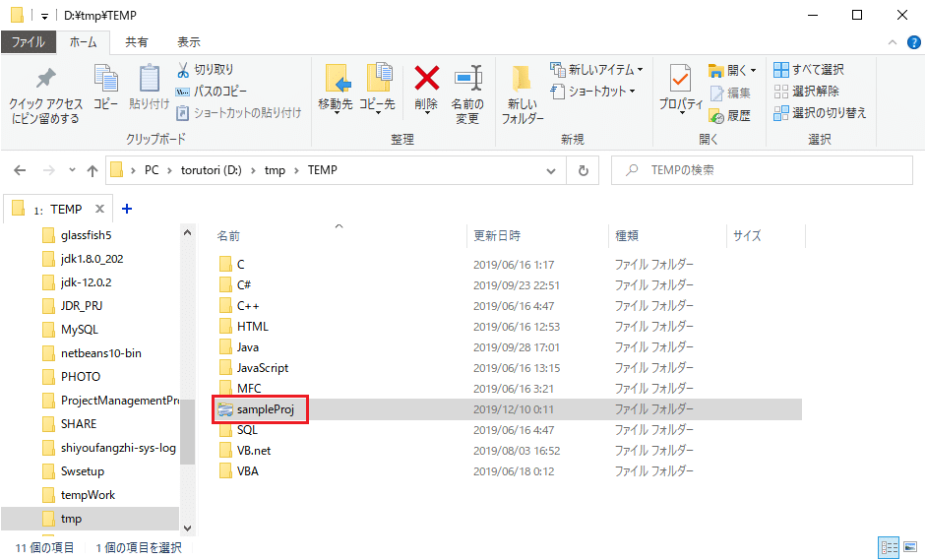The width and height of the screenshot is (926, 560).
Task: Open the Open (開く) dropdown
Action: [x=732, y=70]
